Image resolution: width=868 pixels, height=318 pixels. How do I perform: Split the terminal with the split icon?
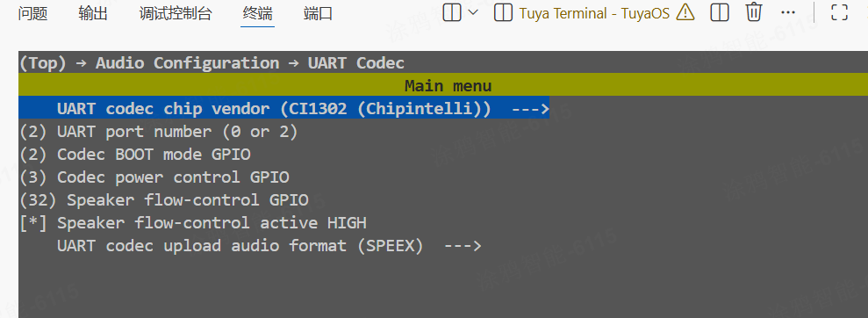pos(720,13)
